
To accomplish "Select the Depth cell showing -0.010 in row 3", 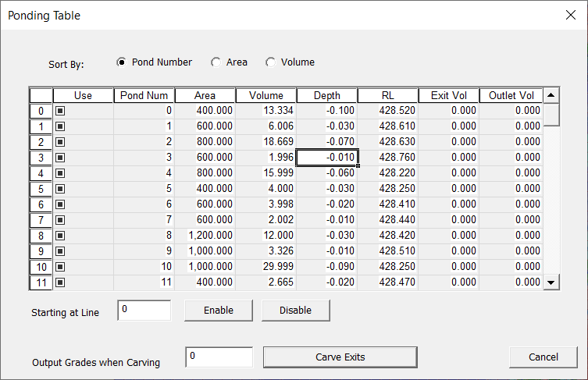I will 327,158.
